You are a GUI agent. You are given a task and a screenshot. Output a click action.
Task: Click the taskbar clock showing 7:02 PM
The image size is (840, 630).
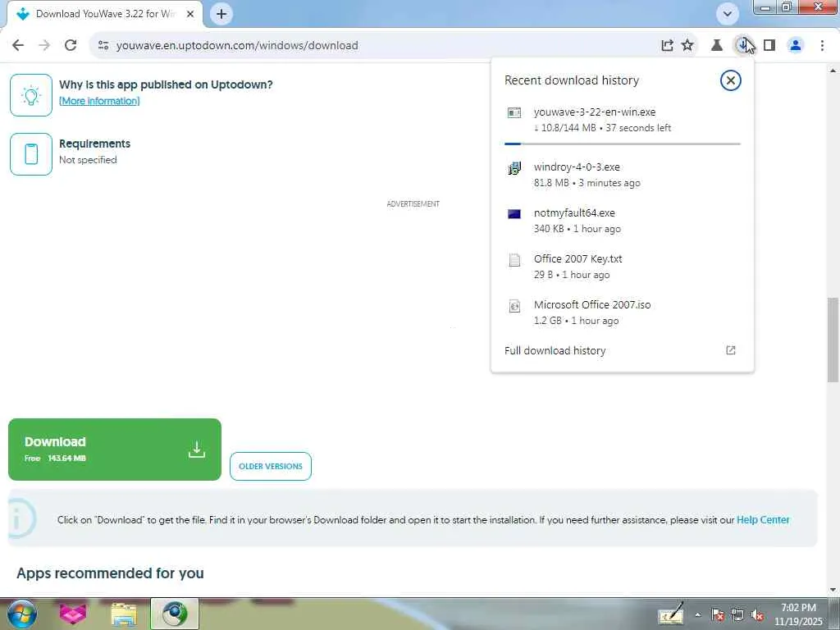click(x=798, y=614)
